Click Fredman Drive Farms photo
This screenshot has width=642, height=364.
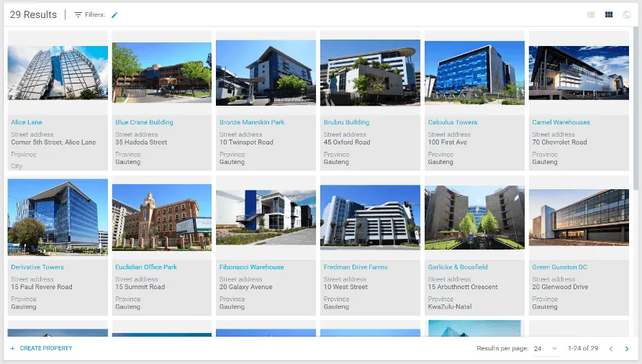370,217
